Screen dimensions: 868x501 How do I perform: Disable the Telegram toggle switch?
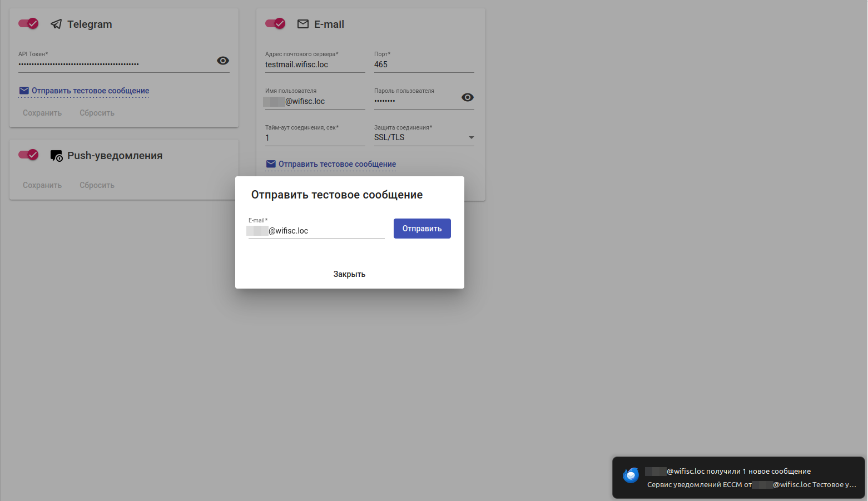(28, 23)
